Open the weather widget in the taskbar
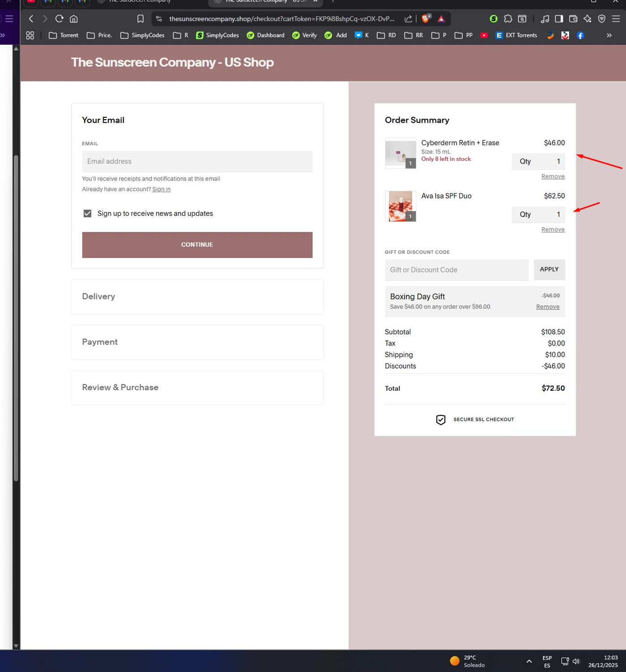626x672 pixels. [x=468, y=661]
